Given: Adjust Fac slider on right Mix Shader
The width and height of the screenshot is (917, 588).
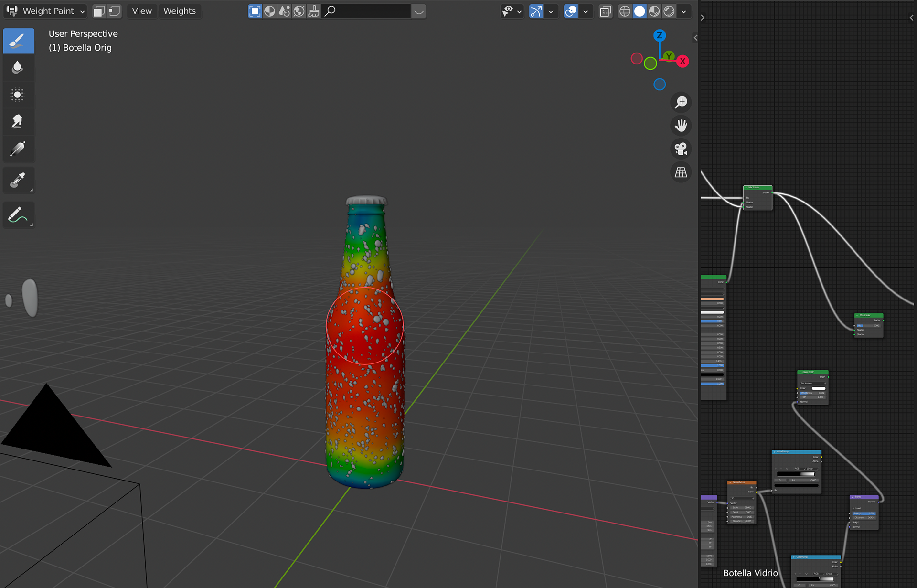Looking at the screenshot, I should pyautogui.click(x=868, y=325).
